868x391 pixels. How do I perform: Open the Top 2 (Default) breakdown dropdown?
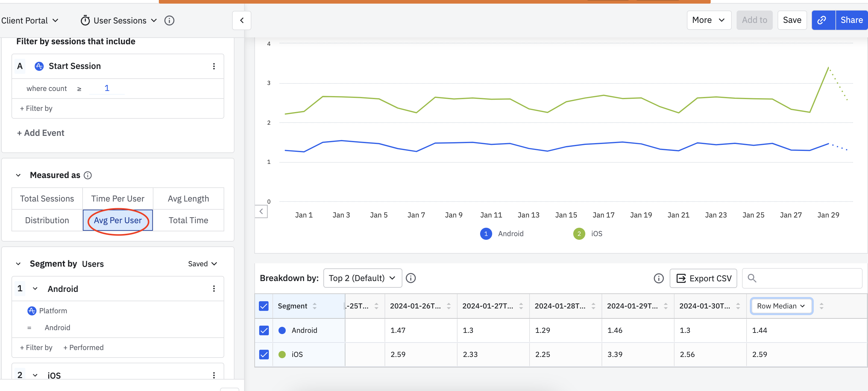click(x=362, y=278)
